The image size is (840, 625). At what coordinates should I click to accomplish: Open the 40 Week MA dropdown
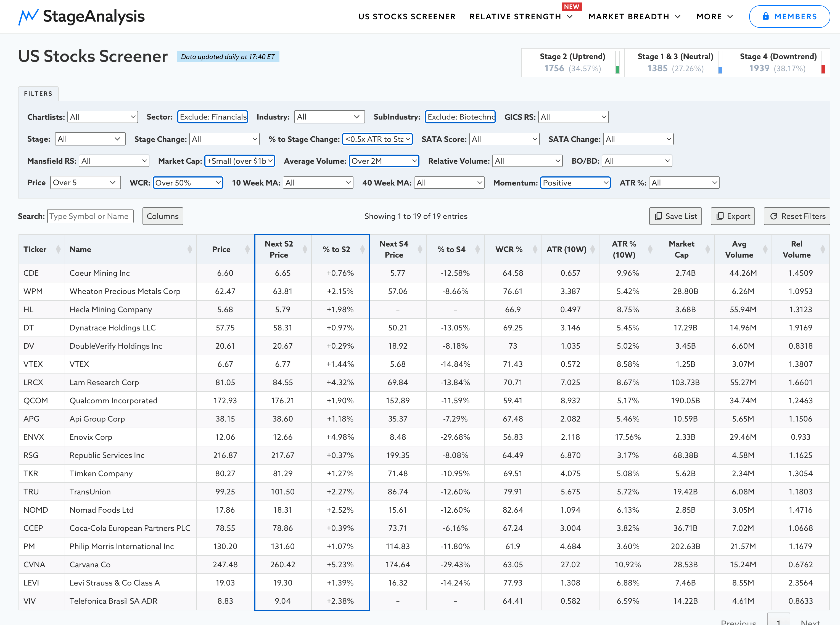449,183
